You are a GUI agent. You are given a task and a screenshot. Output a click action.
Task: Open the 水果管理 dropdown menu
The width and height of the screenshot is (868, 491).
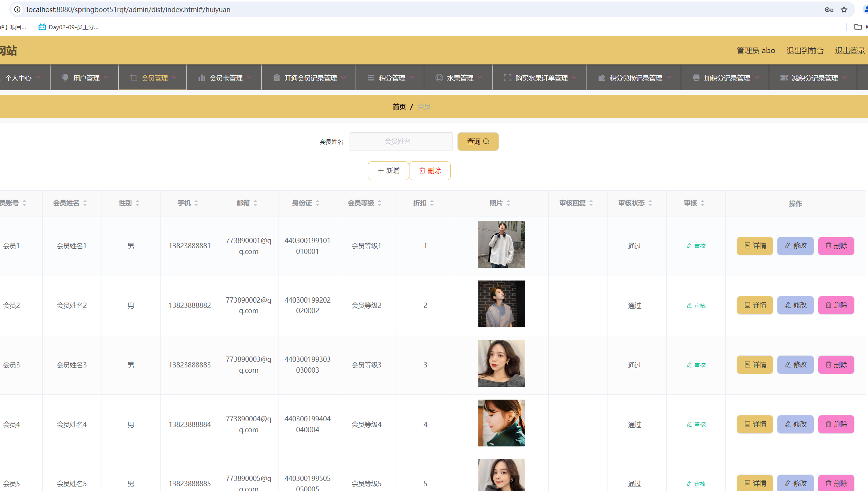point(458,78)
